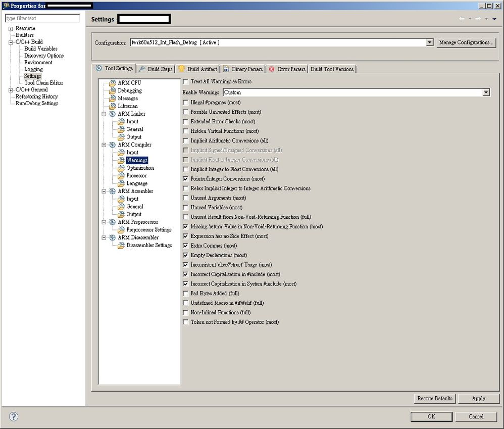Click the Disassembler Settings icon
The image size is (504, 429).
(121, 245)
